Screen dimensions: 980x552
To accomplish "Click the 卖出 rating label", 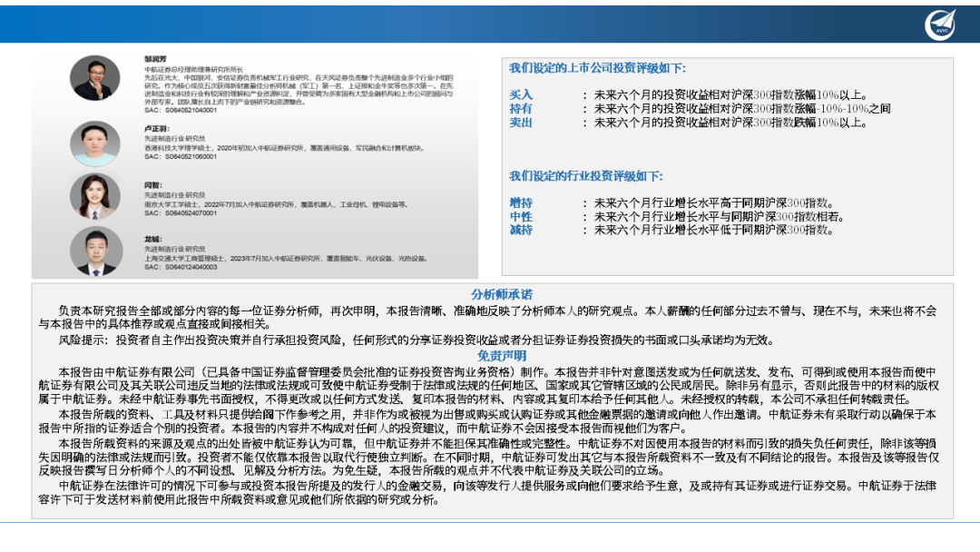I will click(521, 123).
